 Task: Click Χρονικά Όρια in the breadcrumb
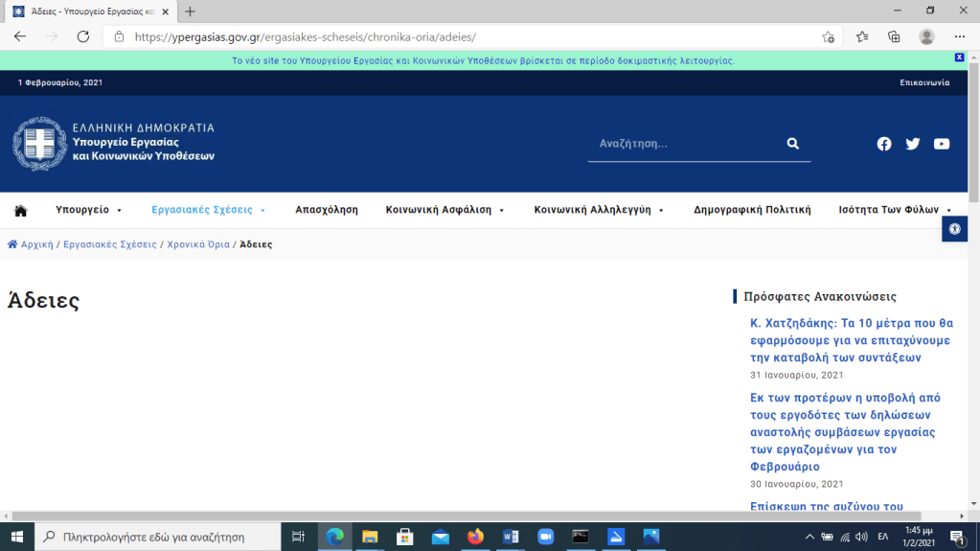(198, 244)
